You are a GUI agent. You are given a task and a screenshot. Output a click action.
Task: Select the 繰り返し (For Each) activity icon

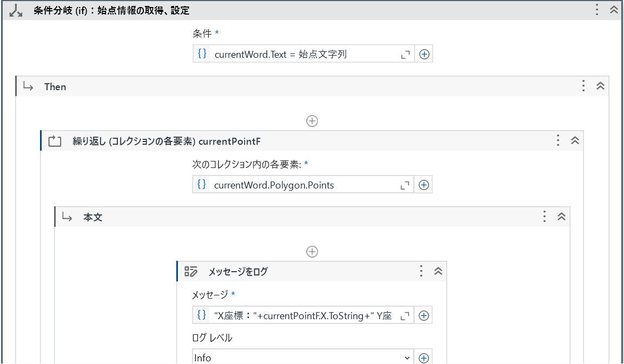[54, 140]
